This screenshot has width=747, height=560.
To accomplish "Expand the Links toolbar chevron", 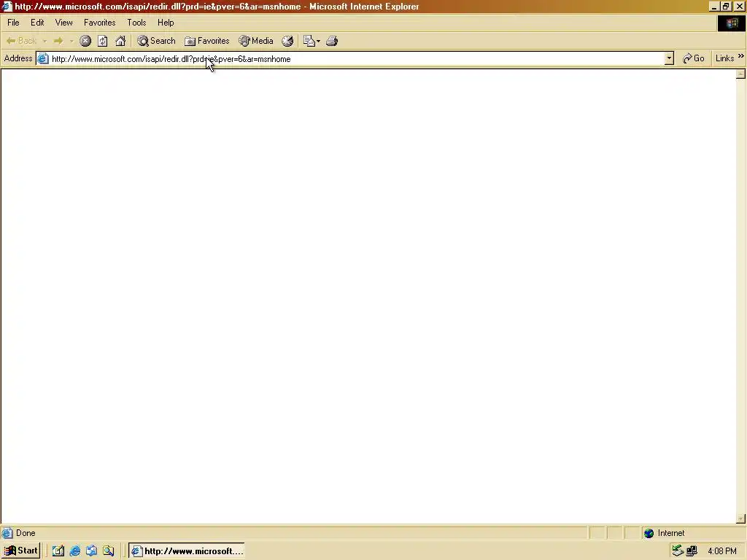I will click(741, 56).
